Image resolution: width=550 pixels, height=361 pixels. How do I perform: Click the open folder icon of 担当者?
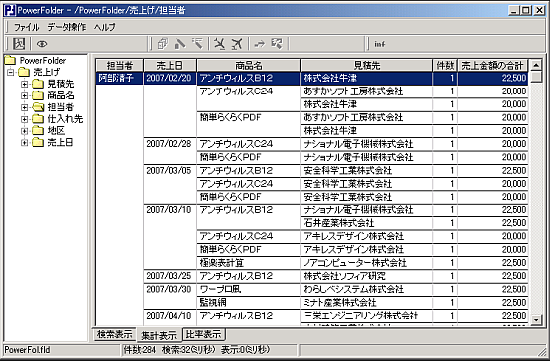(38, 107)
